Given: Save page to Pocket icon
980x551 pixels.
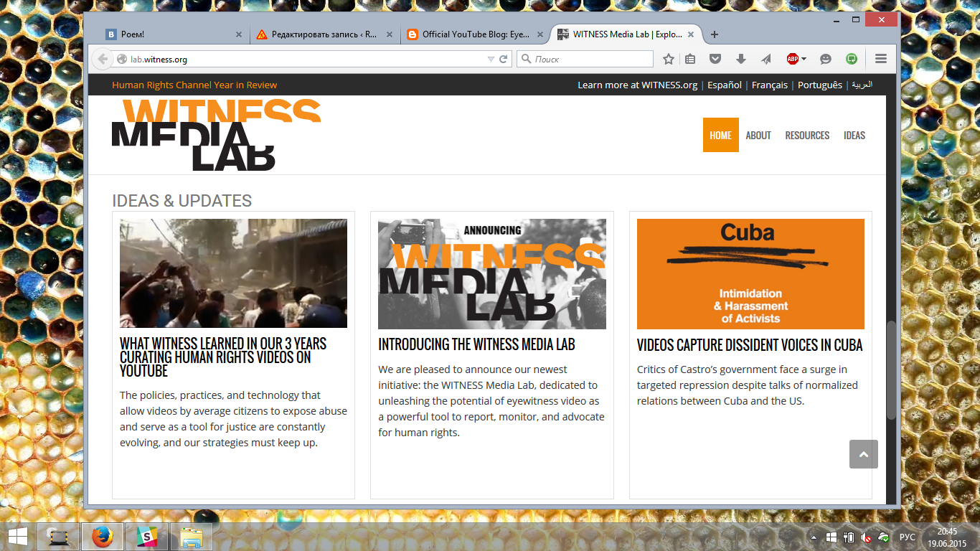Looking at the screenshot, I should [715, 59].
